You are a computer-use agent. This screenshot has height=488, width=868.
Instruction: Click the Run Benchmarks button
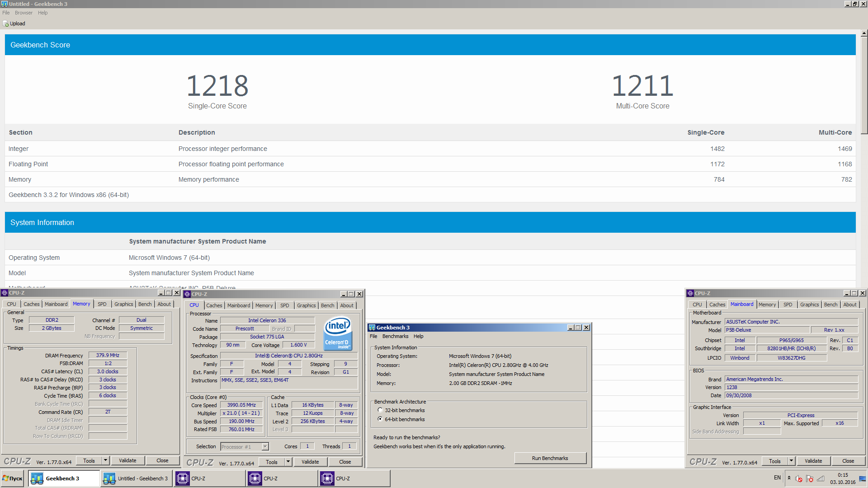pos(550,458)
